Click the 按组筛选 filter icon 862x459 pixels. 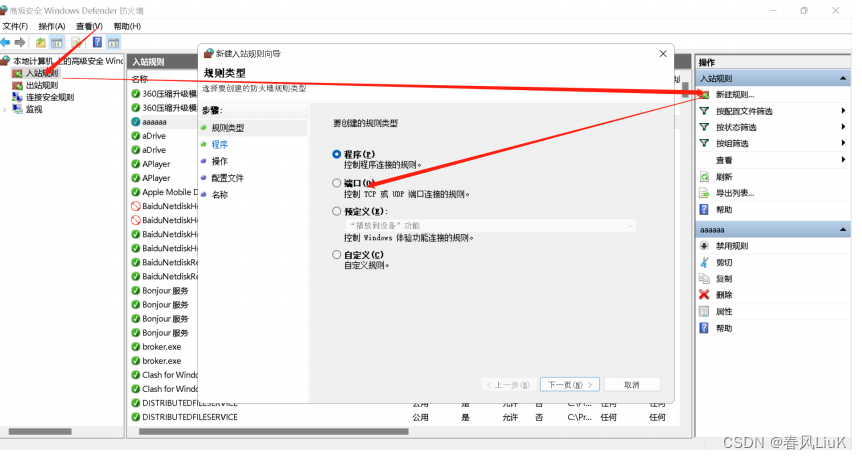point(704,143)
